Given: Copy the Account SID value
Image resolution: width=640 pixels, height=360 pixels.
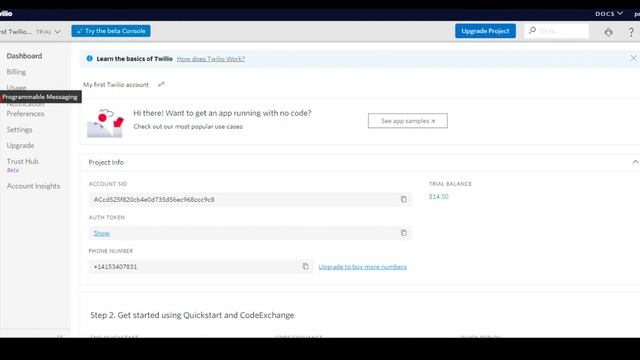Looking at the screenshot, I should [404, 199].
